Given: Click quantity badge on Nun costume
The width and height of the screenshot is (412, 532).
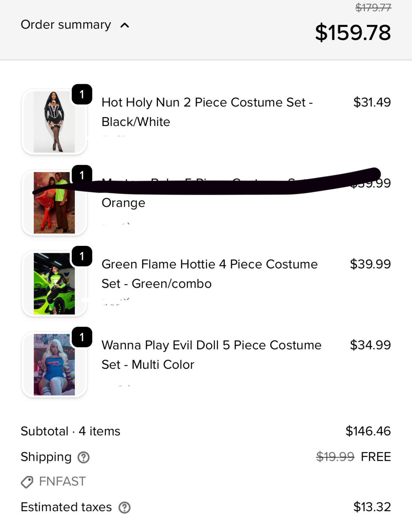Looking at the screenshot, I should 82,94.
